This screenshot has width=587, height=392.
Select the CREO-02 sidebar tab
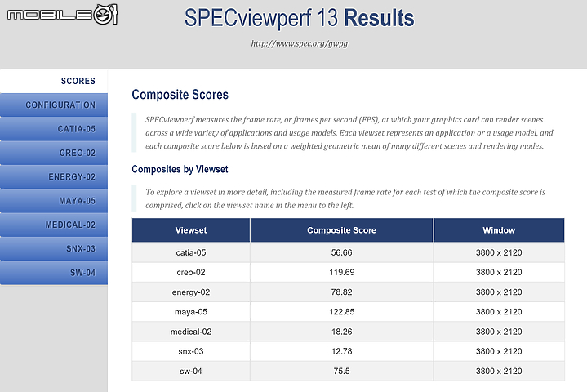(54, 153)
